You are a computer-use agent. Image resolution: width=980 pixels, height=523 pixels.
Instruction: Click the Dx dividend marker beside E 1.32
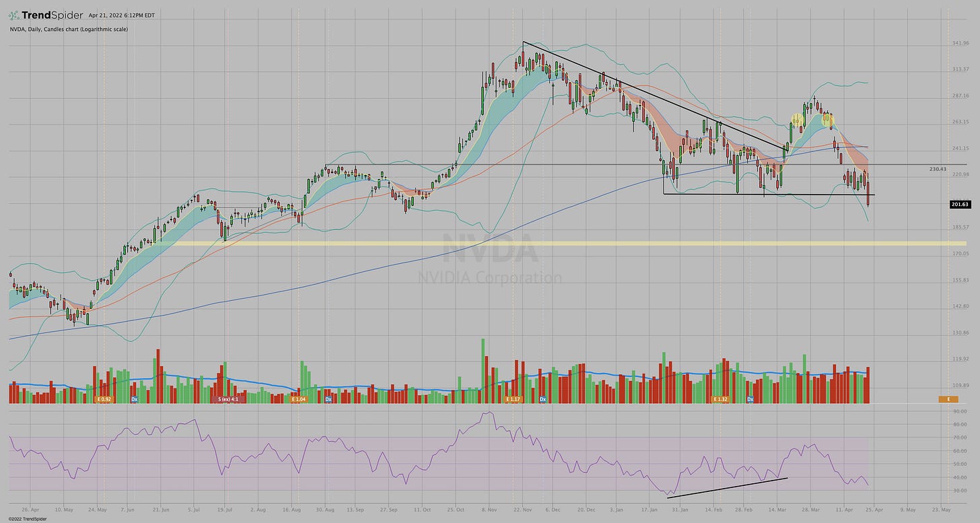750,399
